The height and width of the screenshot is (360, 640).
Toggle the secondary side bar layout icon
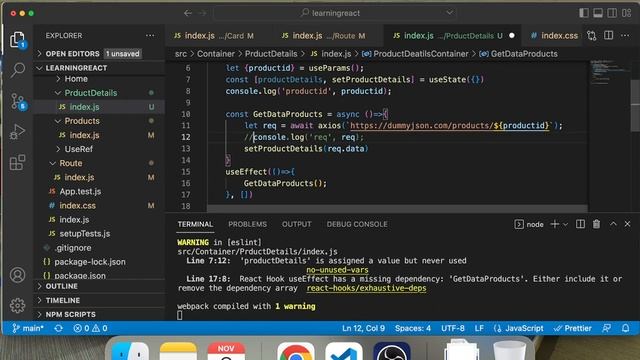point(612,13)
